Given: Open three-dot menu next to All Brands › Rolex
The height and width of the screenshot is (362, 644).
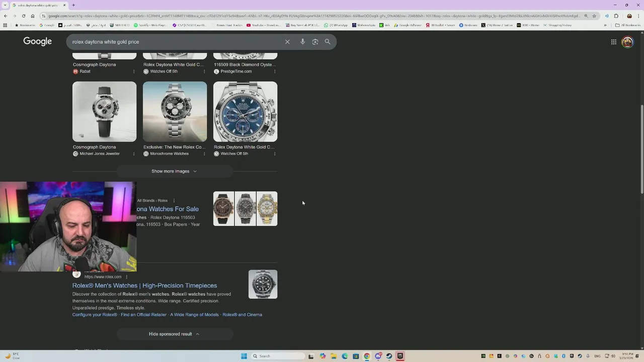Looking at the screenshot, I should click(174, 201).
